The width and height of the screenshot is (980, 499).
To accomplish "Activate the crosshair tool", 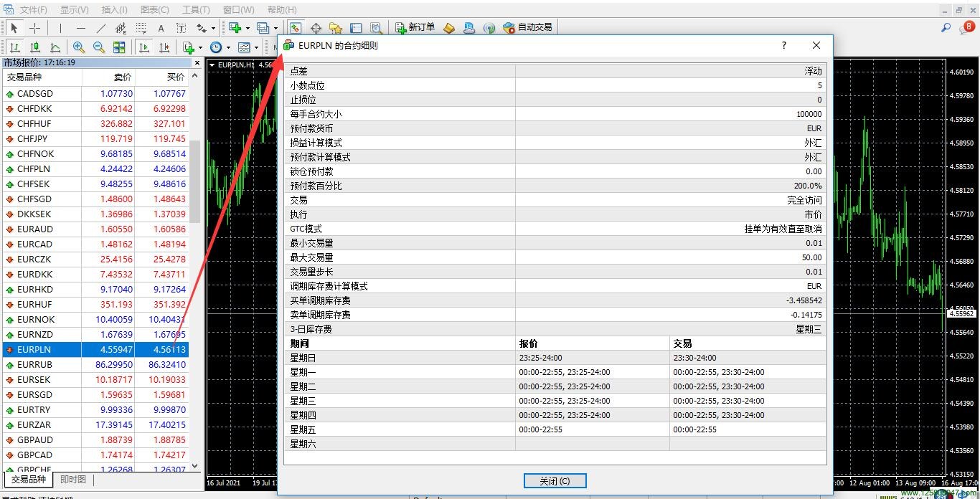I will pos(34,28).
